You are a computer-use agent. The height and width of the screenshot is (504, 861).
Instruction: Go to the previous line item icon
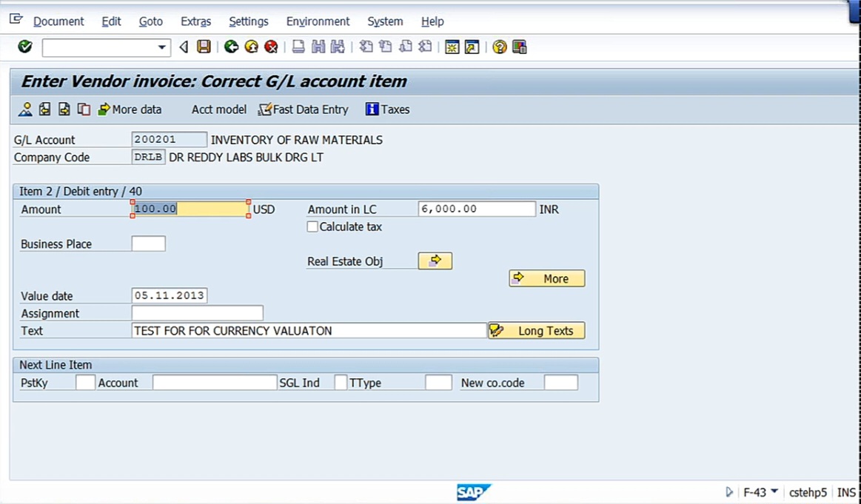[44, 110]
